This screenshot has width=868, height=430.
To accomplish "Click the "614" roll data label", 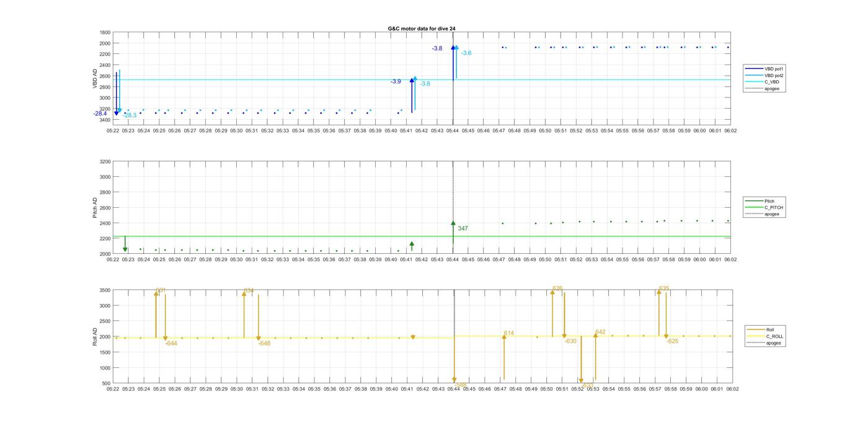I will (509, 333).
